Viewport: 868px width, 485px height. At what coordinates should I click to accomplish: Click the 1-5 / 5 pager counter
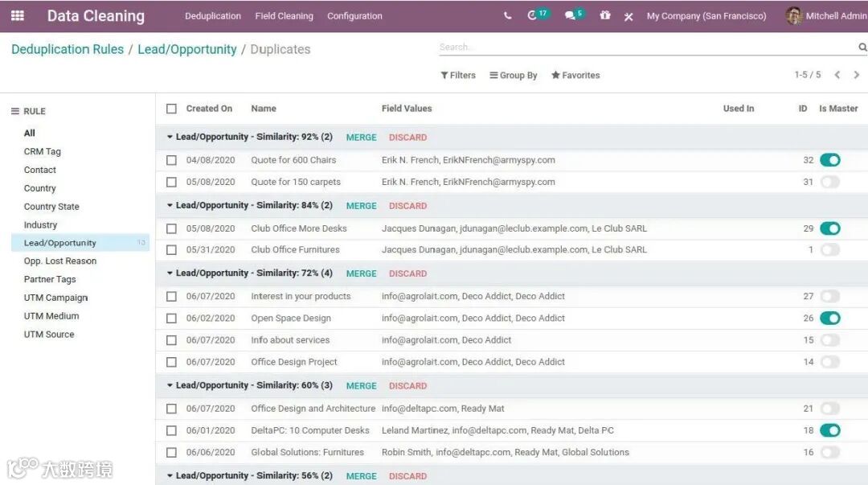808,75
